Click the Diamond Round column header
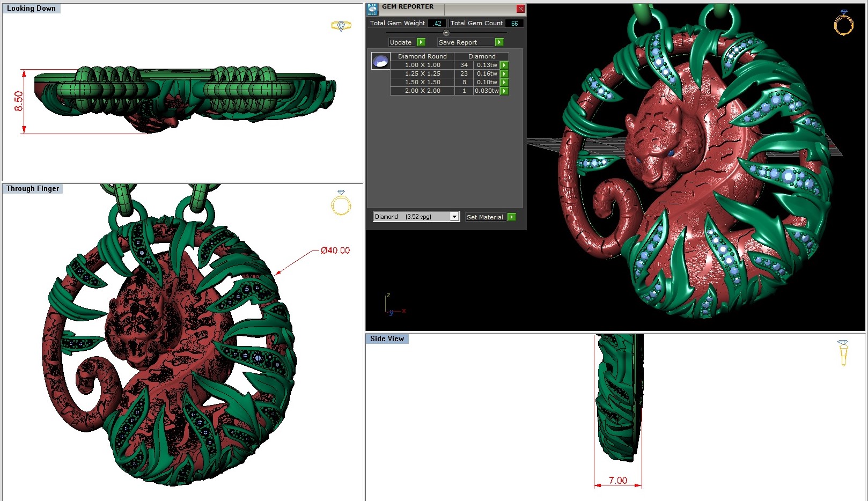 coord(422,56)
